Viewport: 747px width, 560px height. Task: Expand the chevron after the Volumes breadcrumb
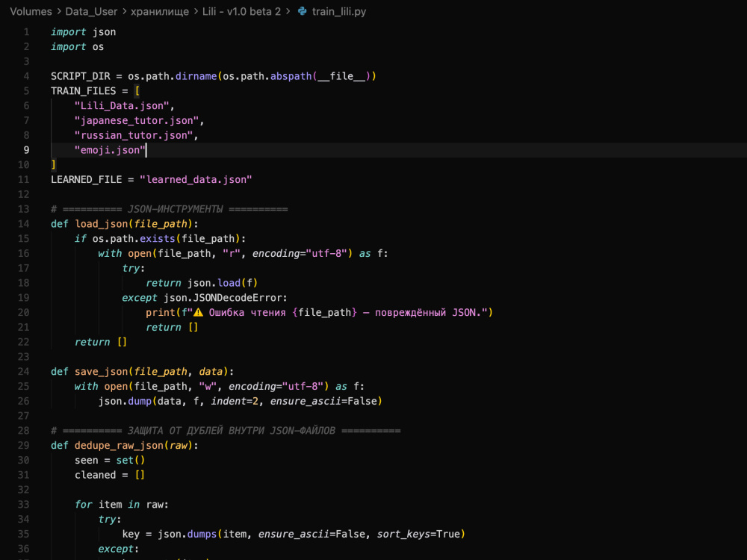[58, 11]
